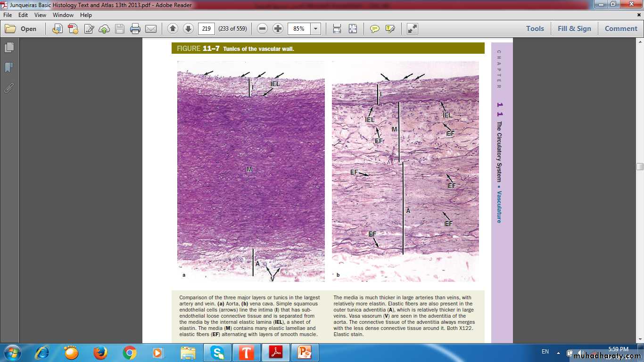Click the Print file icon
The width and height of the screenshot is (644, 362).
click(x=135, y=29)
